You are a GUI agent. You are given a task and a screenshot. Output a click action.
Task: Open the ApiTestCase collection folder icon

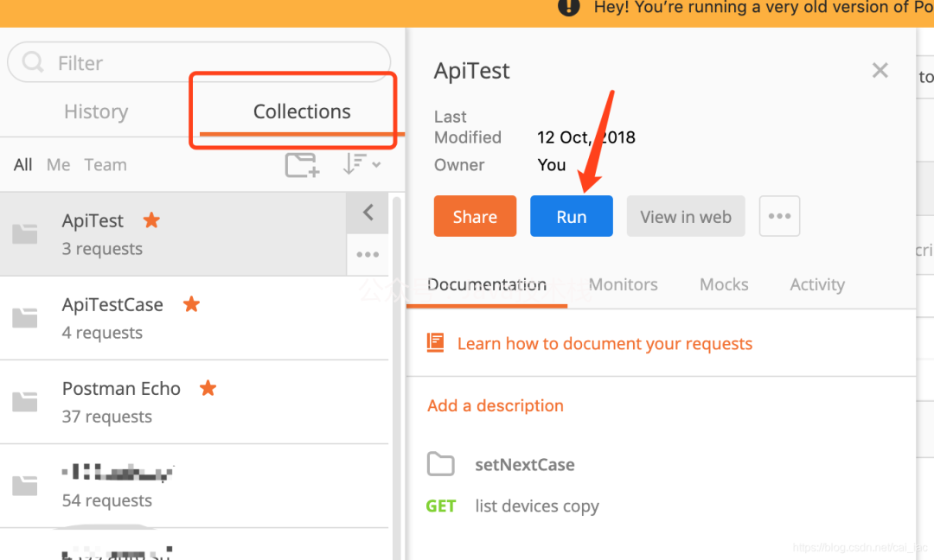coord(25,318)
